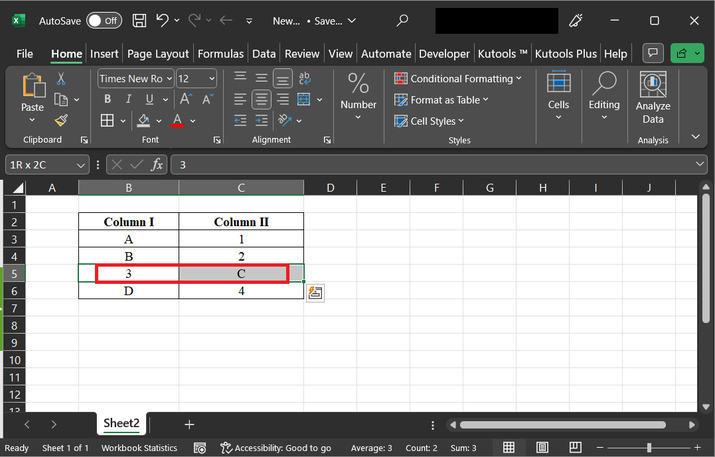
Task: Open the font size dropdown
Action: [211, 78]
